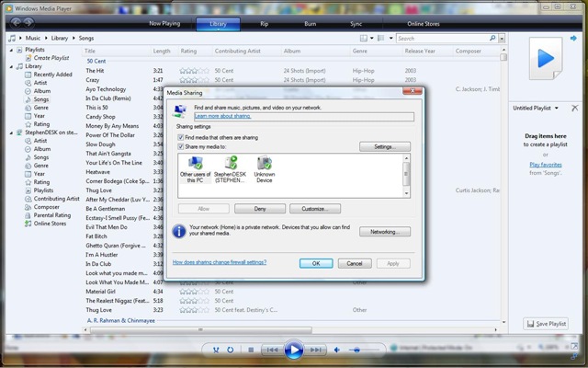Confirm dialog with OK

[x=316, y=263]
